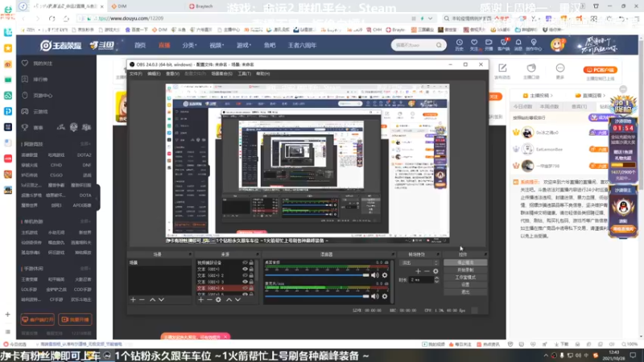Expand 全部 next to 手游休闲 section

click(85, 269)
